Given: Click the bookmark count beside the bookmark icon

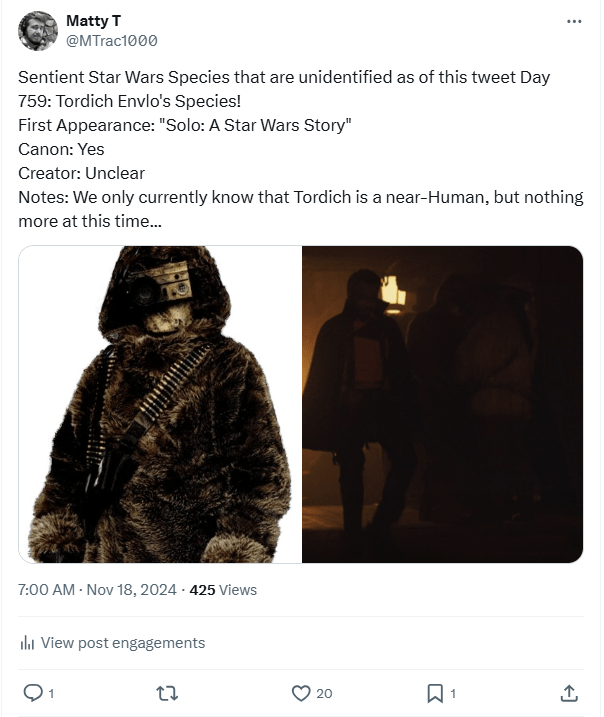Looking at the screenshot, I should [453, 693].
